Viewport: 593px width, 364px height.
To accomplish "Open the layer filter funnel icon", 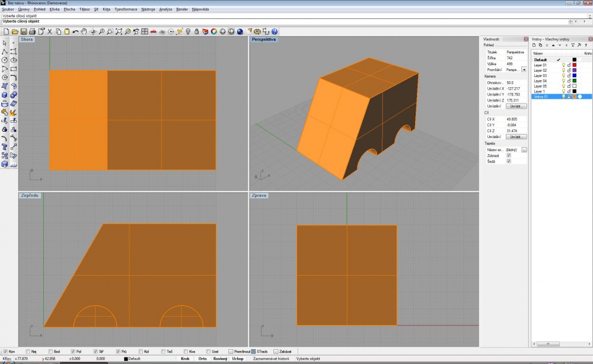I will click(x=573, y=46).
